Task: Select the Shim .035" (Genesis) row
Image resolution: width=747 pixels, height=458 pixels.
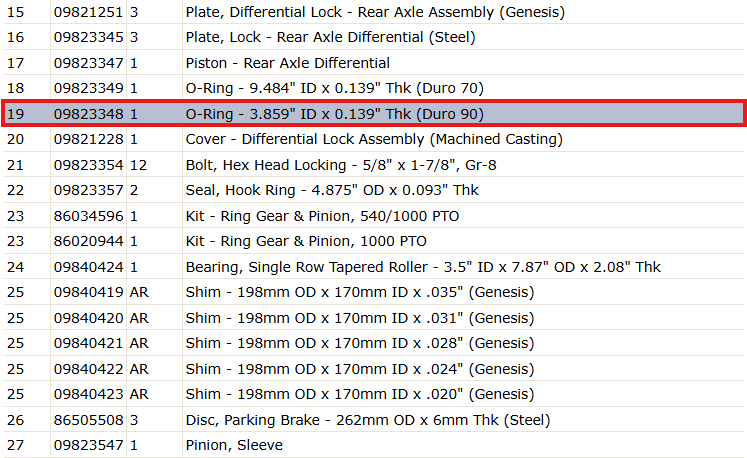Action: 374,292
